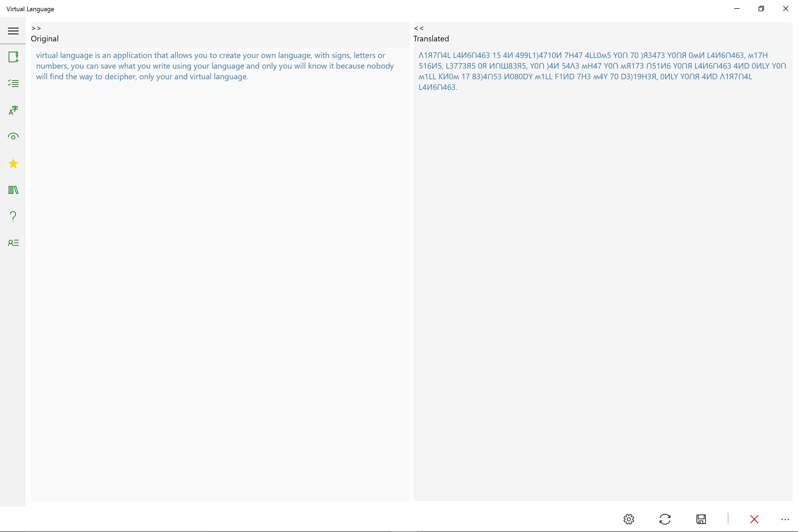The image size is (798, 532).
Task: Toggle the eye view icon
Action: pyautogui.click(x=13, y=136)
